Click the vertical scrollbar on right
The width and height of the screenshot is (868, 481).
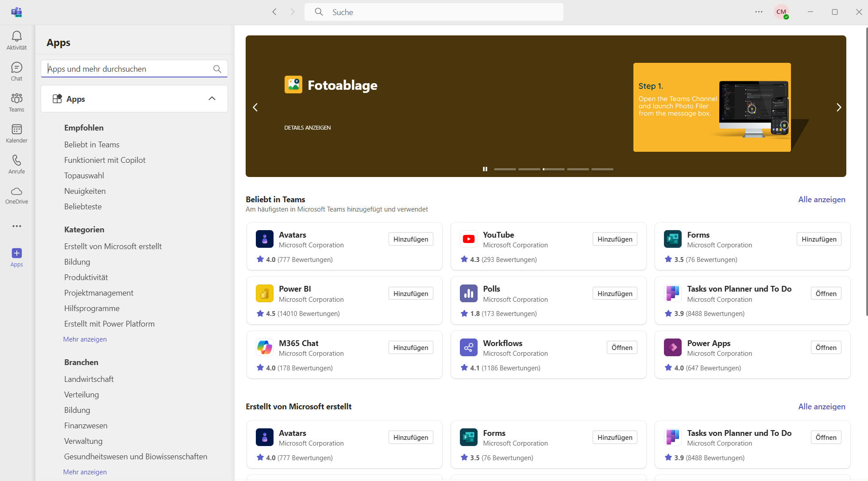pyautogui.click(x=866, y=172)
